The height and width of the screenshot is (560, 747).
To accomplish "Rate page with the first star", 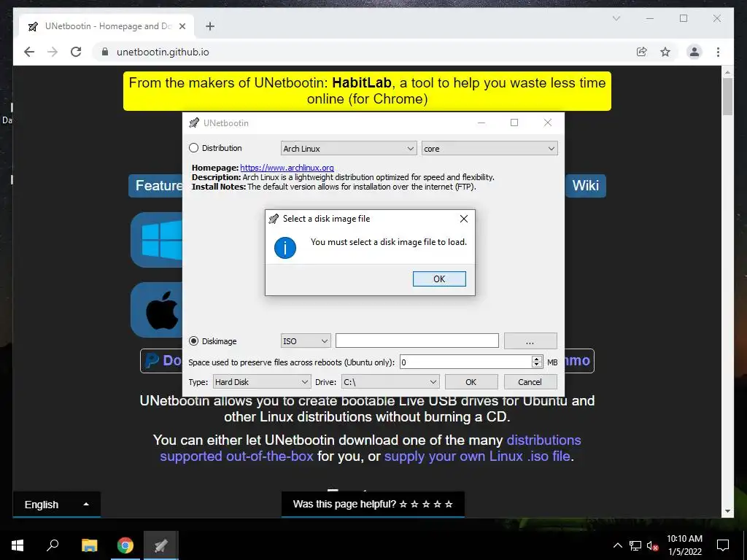I will point(403,505).
